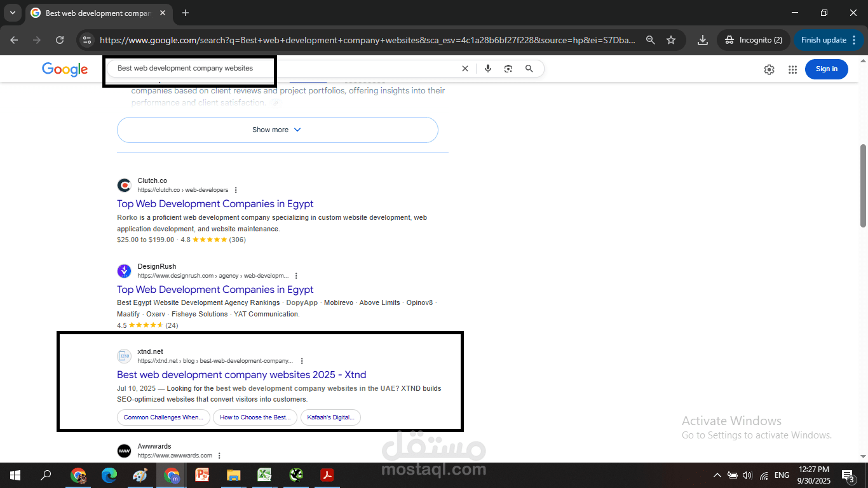Click the URL address bar
Screen dimensions: 868x488
point(367,40)
